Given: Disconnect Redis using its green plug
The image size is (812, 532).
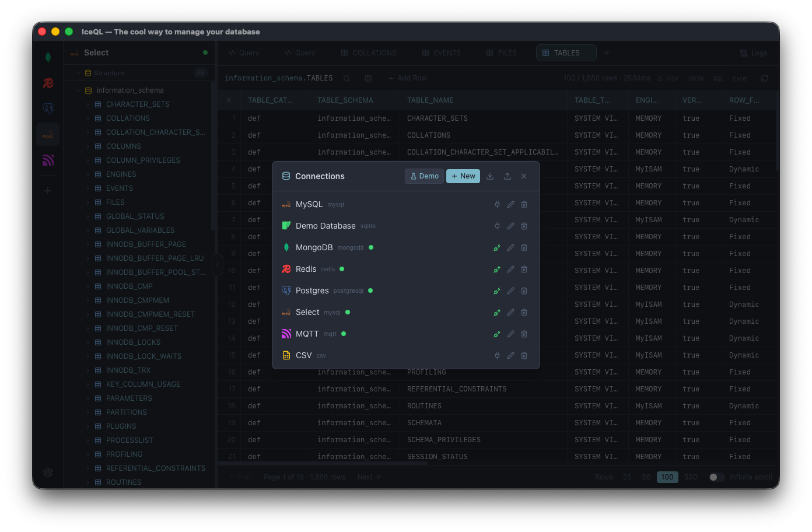Looking at the screenshot, I should point(497,269).
